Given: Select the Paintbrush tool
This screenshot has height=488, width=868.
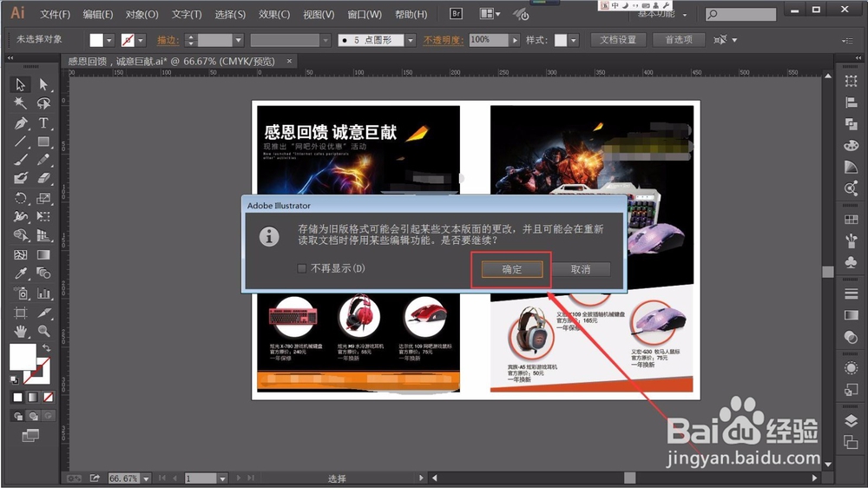Looking at the screenshot, I should click(21, 160).
